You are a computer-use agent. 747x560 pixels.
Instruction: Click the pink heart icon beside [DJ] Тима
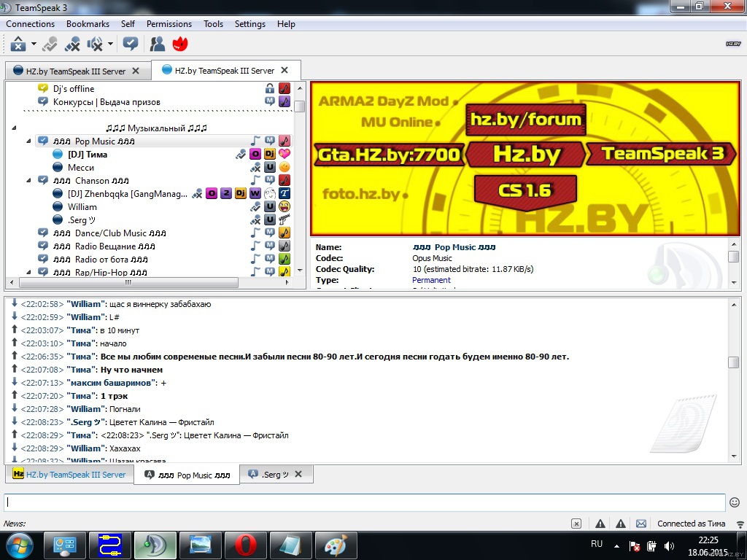tap(285, 154)
